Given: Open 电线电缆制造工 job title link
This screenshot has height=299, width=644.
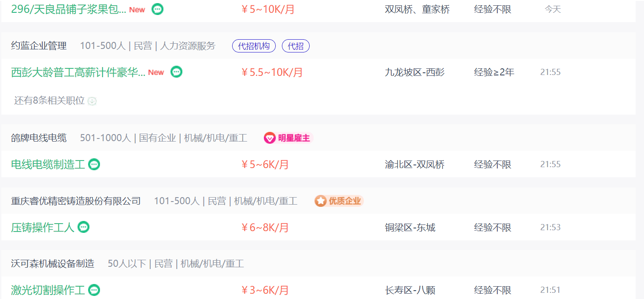Looking at the screenshot, I should click(48, 164).
